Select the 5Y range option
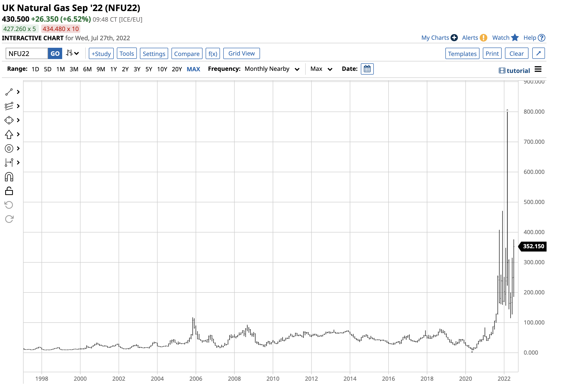Image resolution: width=561 pixels, height=392 pixels. (149, 69)
